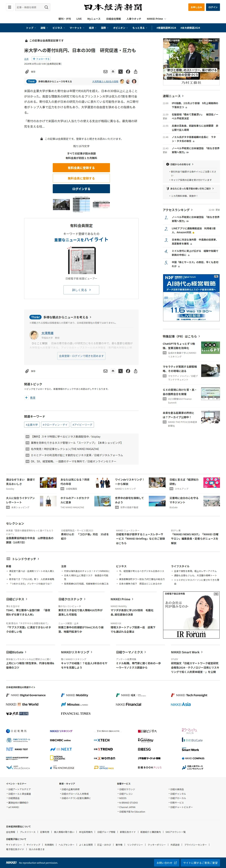Click 会員登録・ログインで続きを読めます link

(x=81, y=356)
